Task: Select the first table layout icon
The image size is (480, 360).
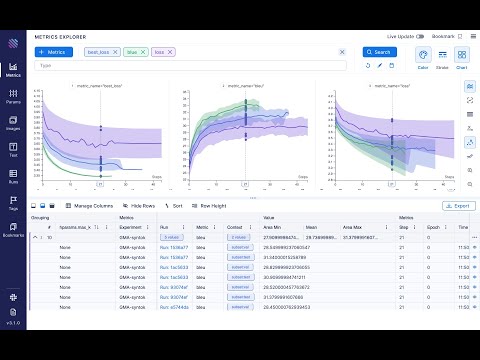Action: coord(33,206)
